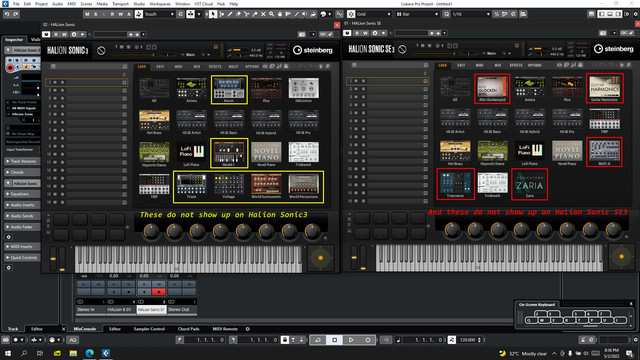
Task: Switch to OPTIONS tab in HALion Sonic SE
Action: click(x=534, y=65)
